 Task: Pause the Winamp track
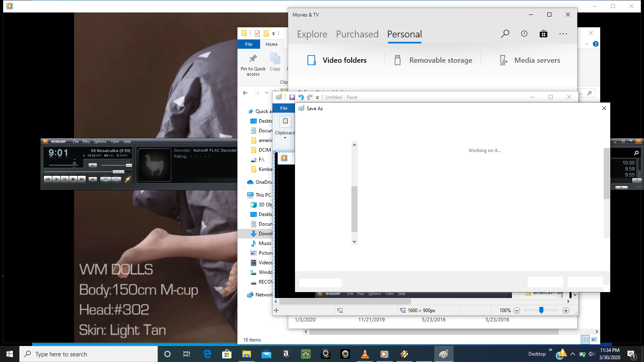65,179
